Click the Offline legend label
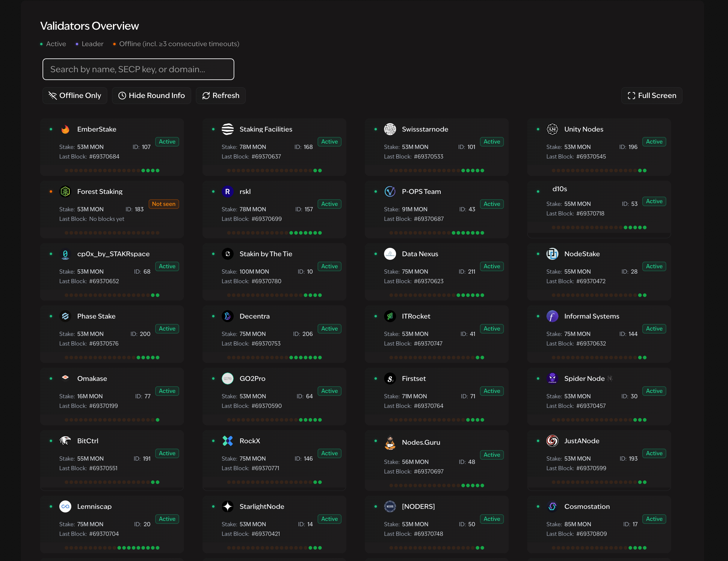 (179, 44)
